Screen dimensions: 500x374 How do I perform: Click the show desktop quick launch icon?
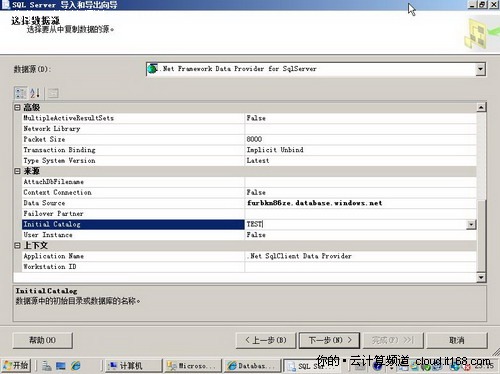[61, 366]
